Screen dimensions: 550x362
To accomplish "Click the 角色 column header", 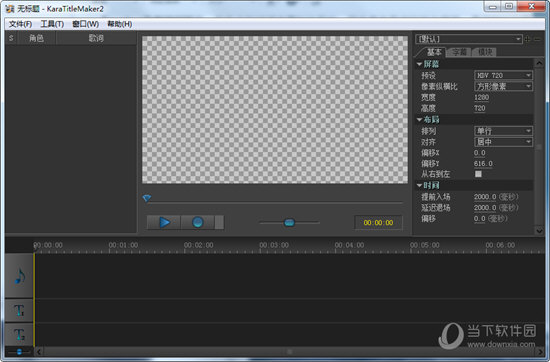I will (36, 38).
